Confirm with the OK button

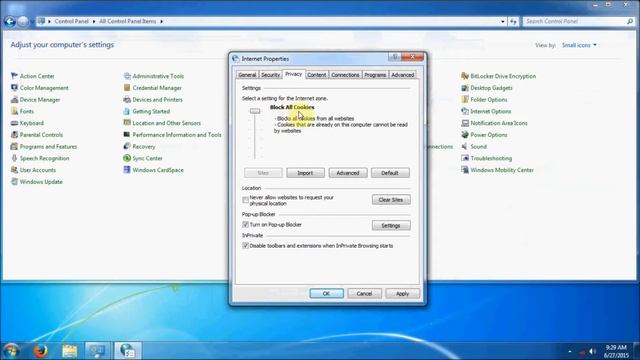point(326,293)
